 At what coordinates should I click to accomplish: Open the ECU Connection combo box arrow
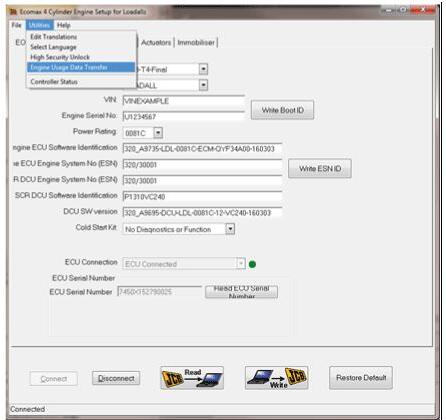(x=241, y=264)
